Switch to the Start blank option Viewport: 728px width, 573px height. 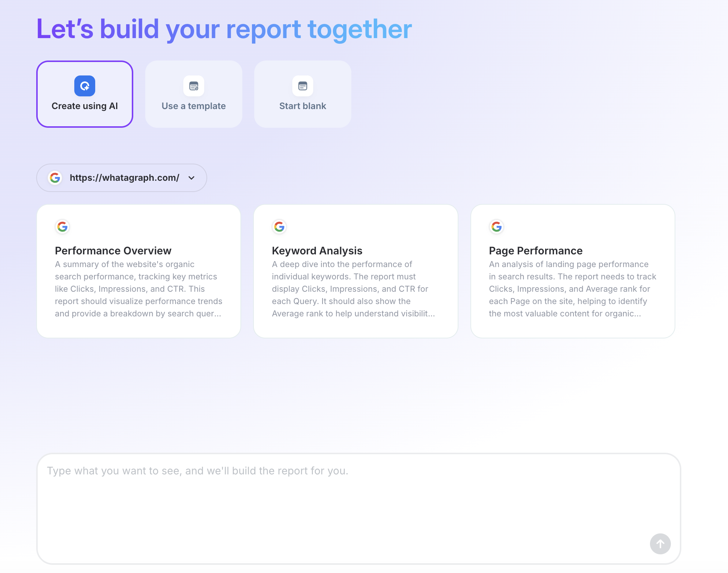pos(302,94)
